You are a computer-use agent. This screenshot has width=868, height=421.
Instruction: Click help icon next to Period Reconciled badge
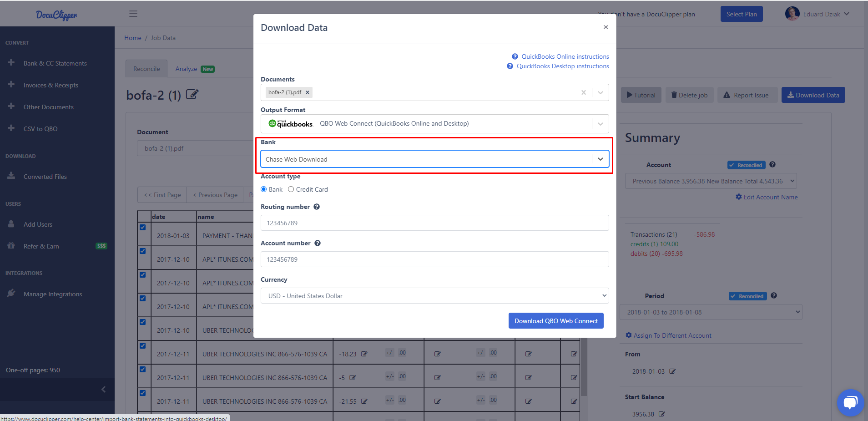(774, 296)
